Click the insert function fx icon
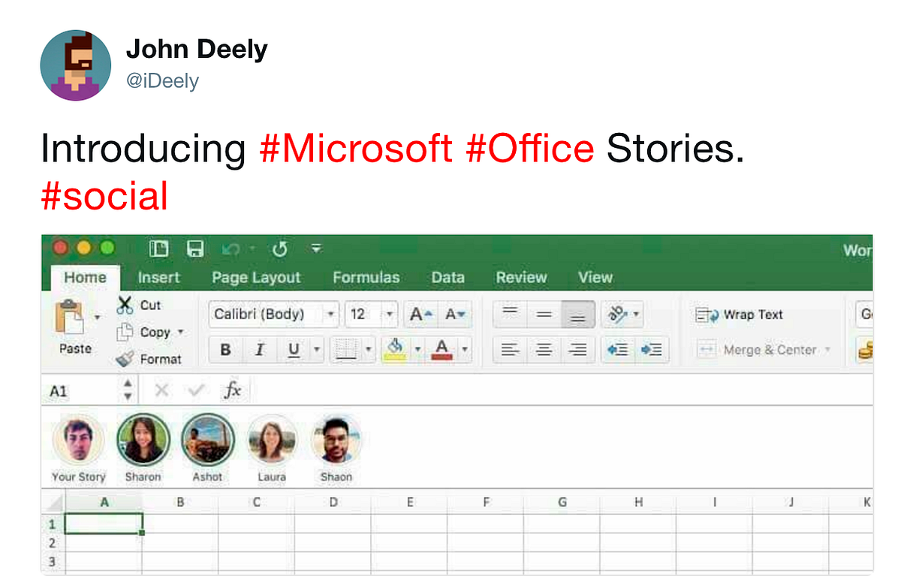901x588 pixels. tap(234, 390)
